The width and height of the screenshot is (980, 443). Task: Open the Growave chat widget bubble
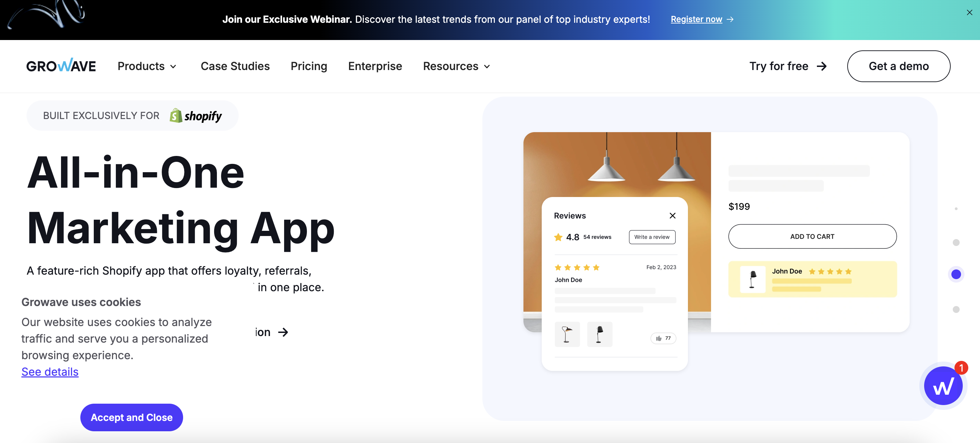tap(943, 385)
